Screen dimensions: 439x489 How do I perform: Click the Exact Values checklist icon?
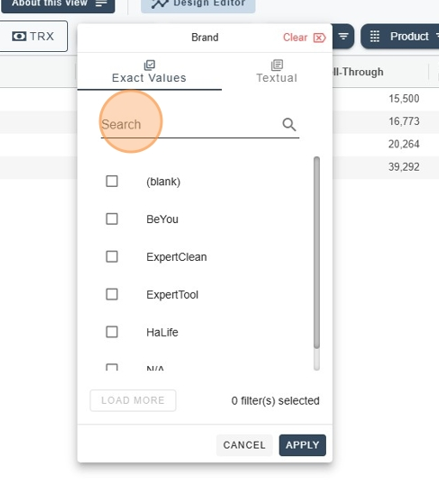tap(149, 65)
